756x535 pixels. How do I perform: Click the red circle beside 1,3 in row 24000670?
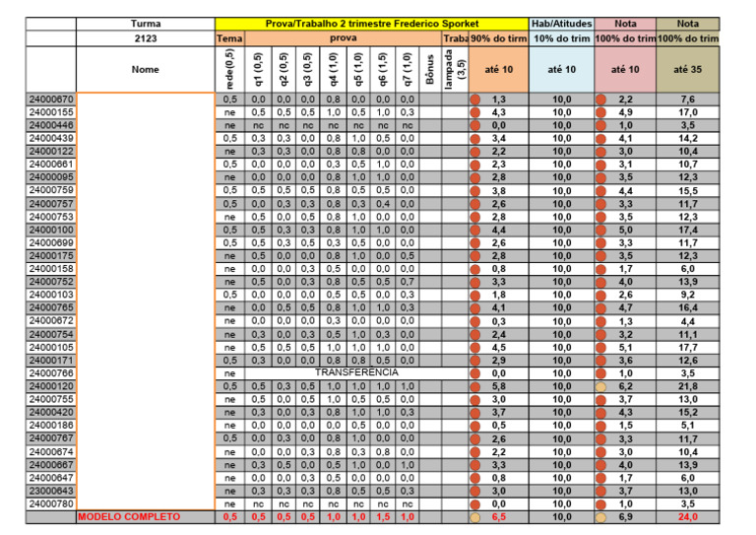pyautogui.click(x=474, y=100)
